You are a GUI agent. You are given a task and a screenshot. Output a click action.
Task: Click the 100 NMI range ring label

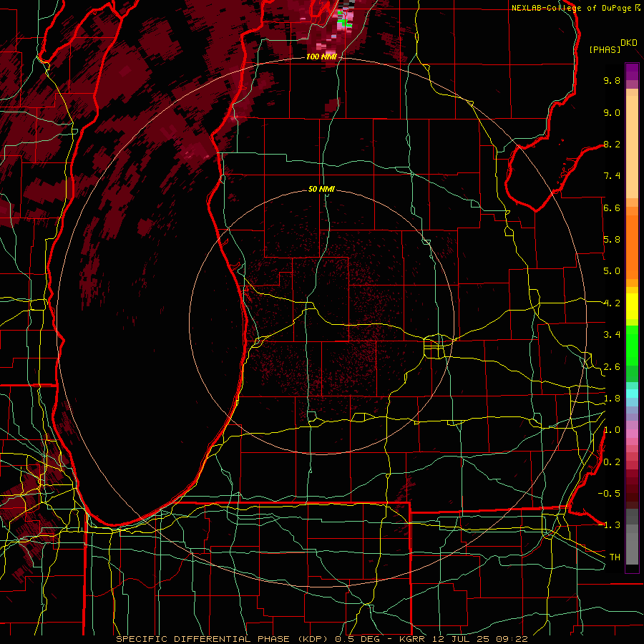321,57
